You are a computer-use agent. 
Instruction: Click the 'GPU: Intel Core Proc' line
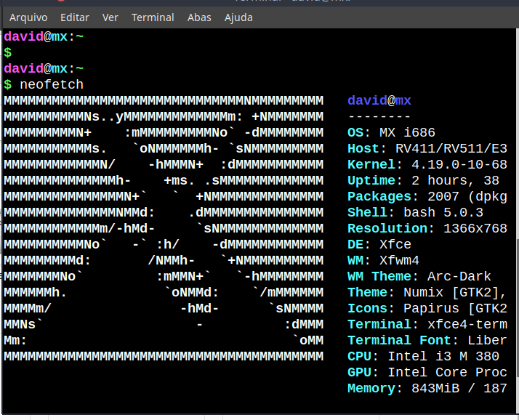click(427, 373)
